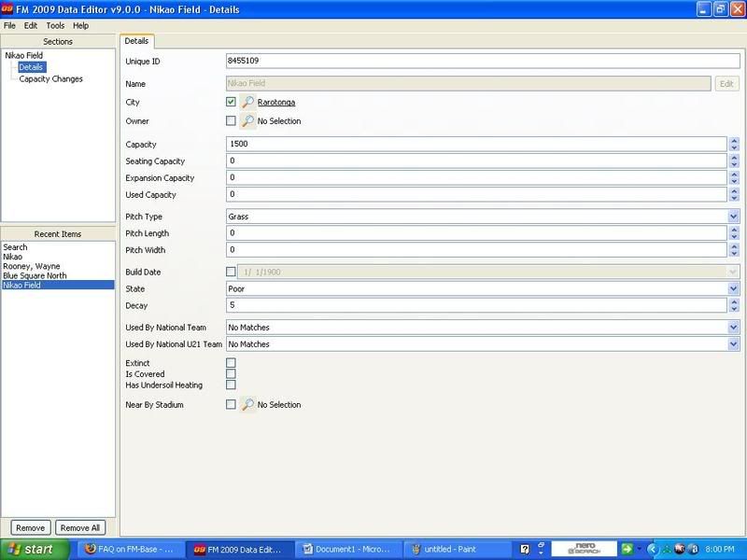Select the Details tab
Screen dimensions: 747x560
click(x=136, y=41)
